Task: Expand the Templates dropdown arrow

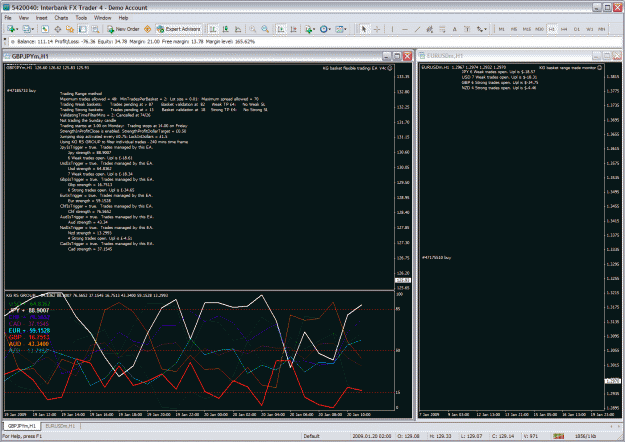Action: [x=345, y=29]
